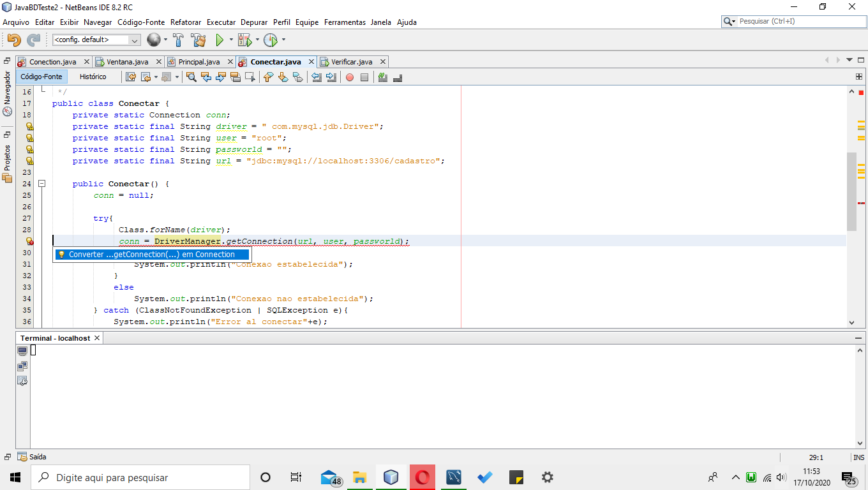Switch to the Principal.java tab

pyautogui.click(x=198, y=62)
